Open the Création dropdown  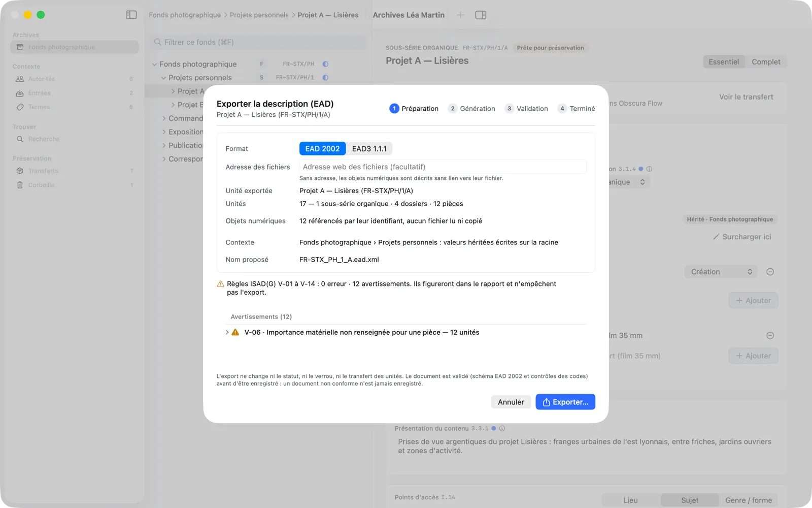pos(721,272)
